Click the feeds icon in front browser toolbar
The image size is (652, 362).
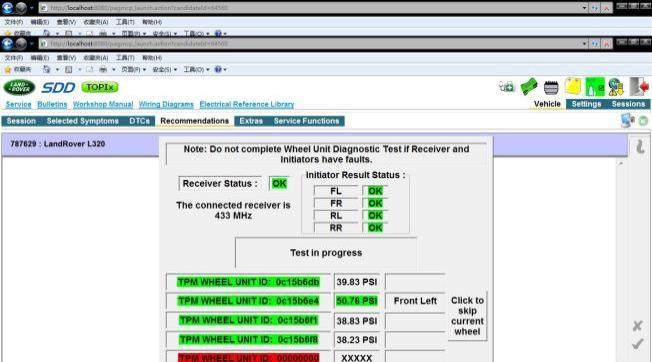click(x=69, y=69)
